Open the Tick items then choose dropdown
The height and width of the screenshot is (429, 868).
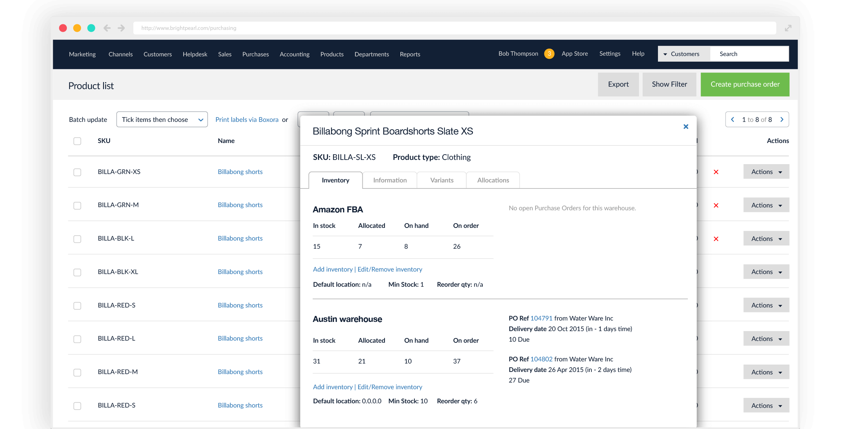point(162,119)
